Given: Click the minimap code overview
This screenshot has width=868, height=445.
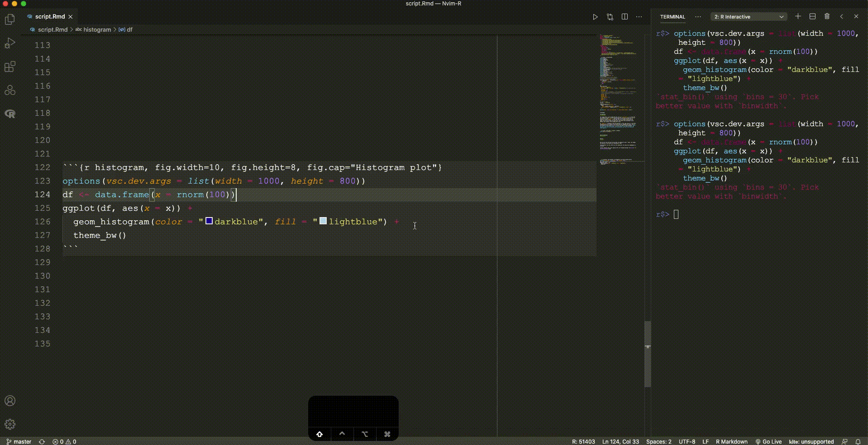Looking at the screenshot, I should pyautogui.click(x=621, y=99).
